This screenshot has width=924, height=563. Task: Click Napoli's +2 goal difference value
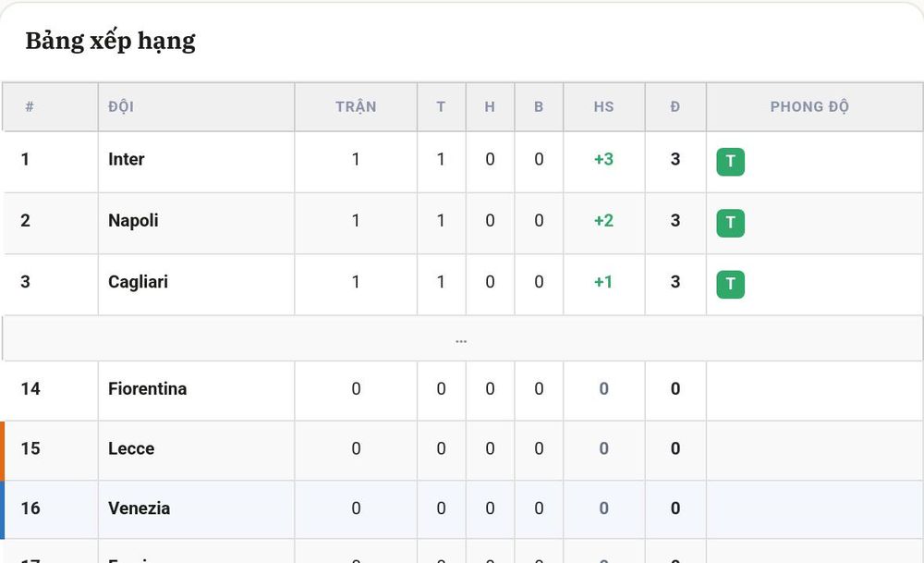pos(603,220)
